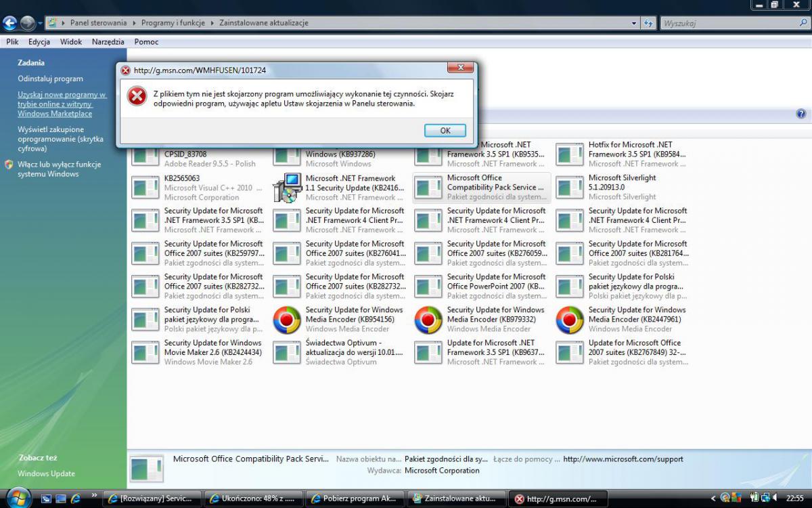The image size is (812, 508).
Task: Expand arrow after Programy i funkcje breadcrumb
Action: pos(214,23)
